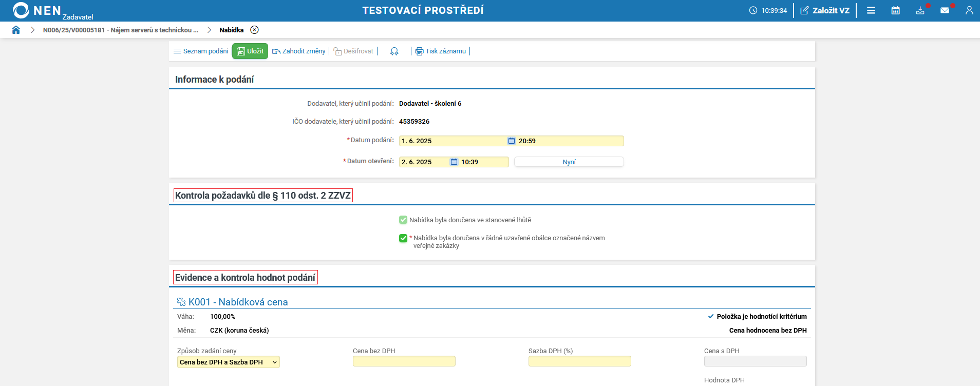Open Seznam podání list

pos(201,51)
